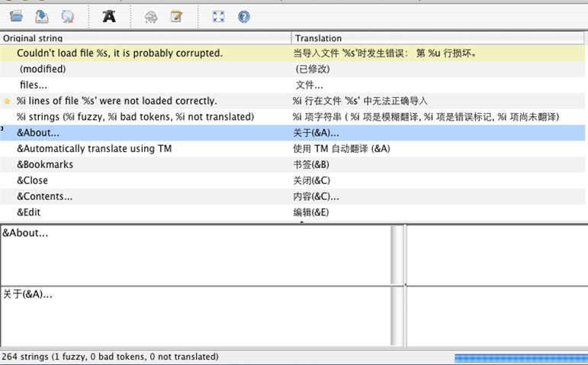This screenshot has height=365, width=588.
Task: Toggle the comment window notepad icon
Action: tap(176, 16)
